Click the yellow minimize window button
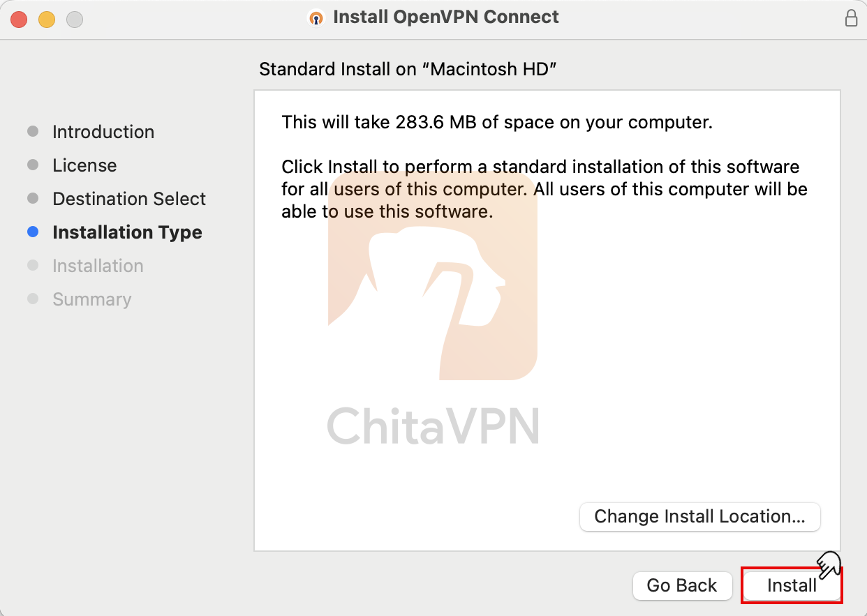 [47, 20]
